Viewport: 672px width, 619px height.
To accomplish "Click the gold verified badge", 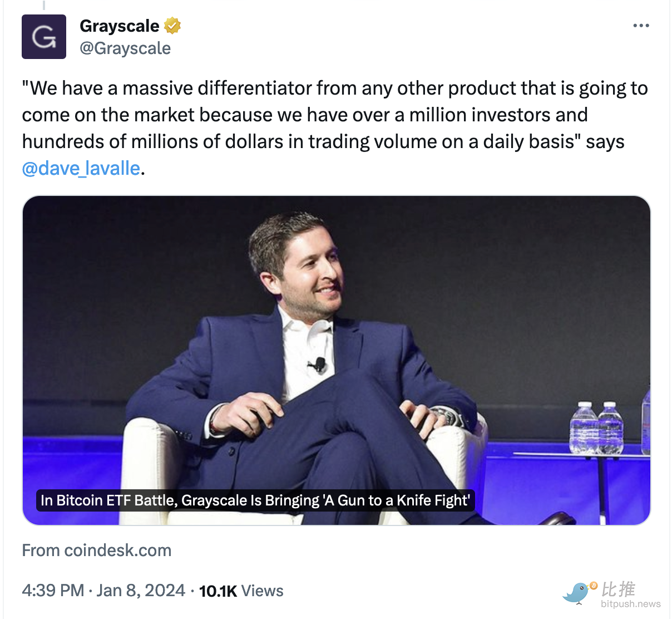I will (172, 26).
